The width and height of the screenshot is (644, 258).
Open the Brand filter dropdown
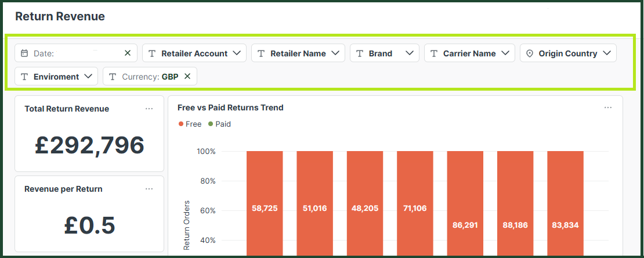(x=385, y=53)
